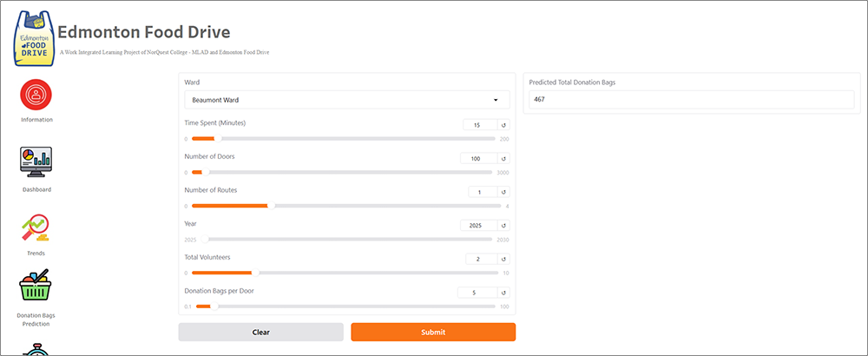Reset the Total Volunteers value
868x356 pixels.
503,259
